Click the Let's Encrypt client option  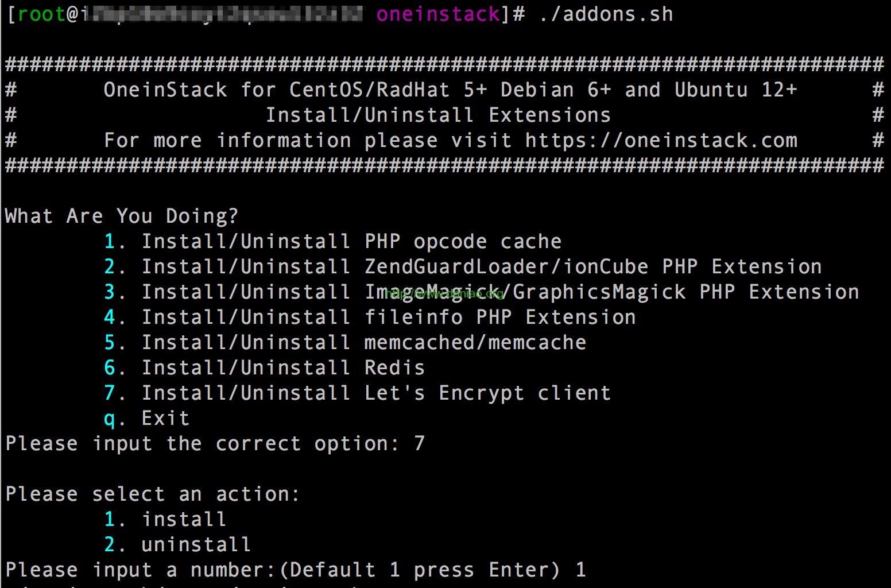357,393
